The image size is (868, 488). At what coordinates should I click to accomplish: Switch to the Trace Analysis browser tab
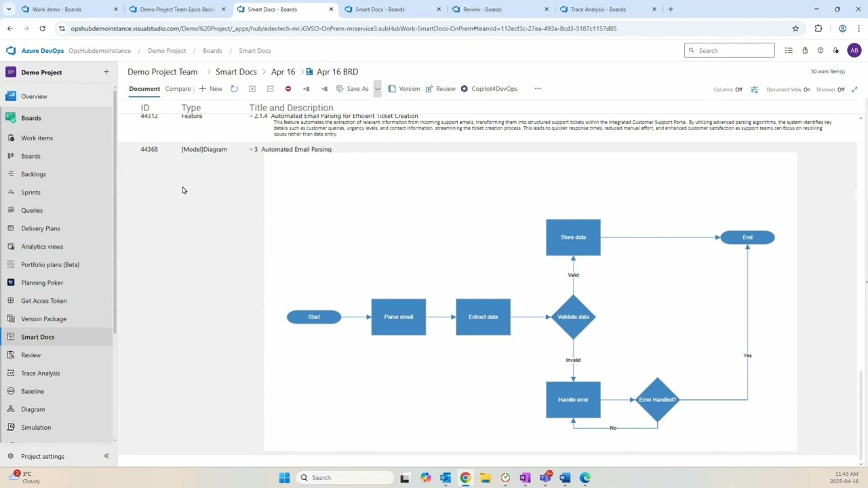tap(608, 9)
